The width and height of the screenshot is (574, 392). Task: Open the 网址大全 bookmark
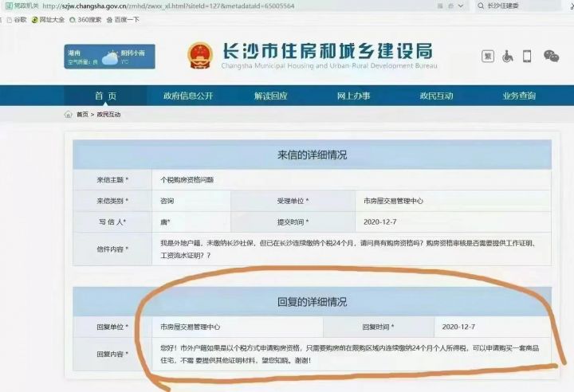coord(49,18)
